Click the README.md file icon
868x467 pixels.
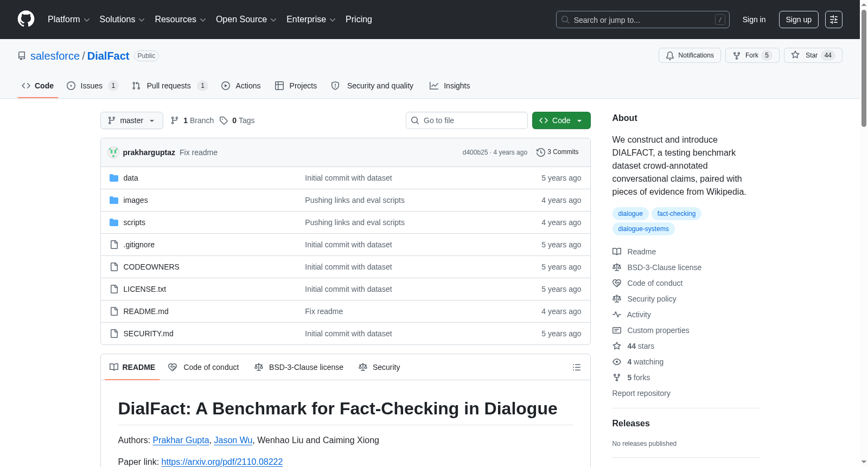(114, 311)
